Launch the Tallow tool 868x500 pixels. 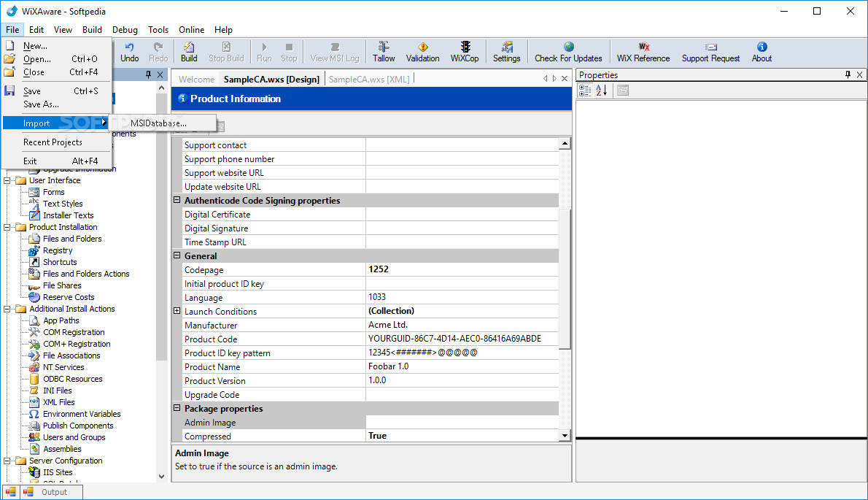[384, 52]
